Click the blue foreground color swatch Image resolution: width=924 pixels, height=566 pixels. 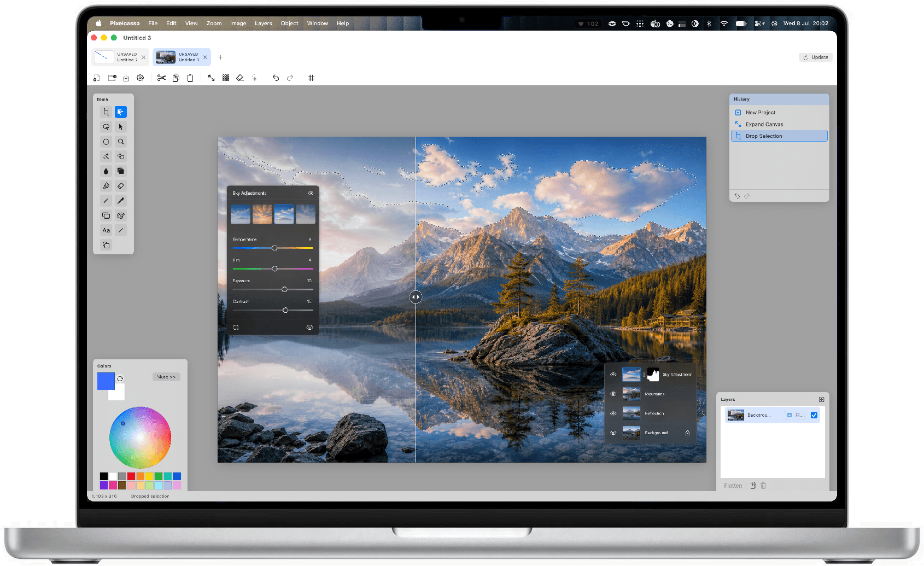pyautogui.click(x=106, y=381)
